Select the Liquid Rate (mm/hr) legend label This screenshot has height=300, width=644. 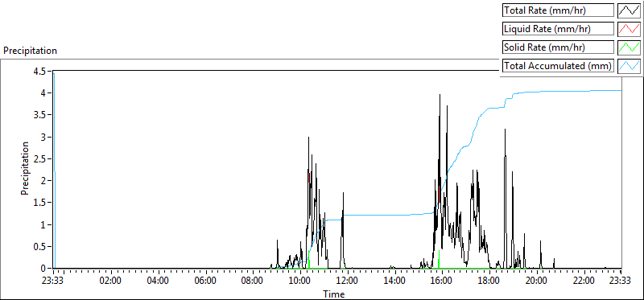coord(558,29)
